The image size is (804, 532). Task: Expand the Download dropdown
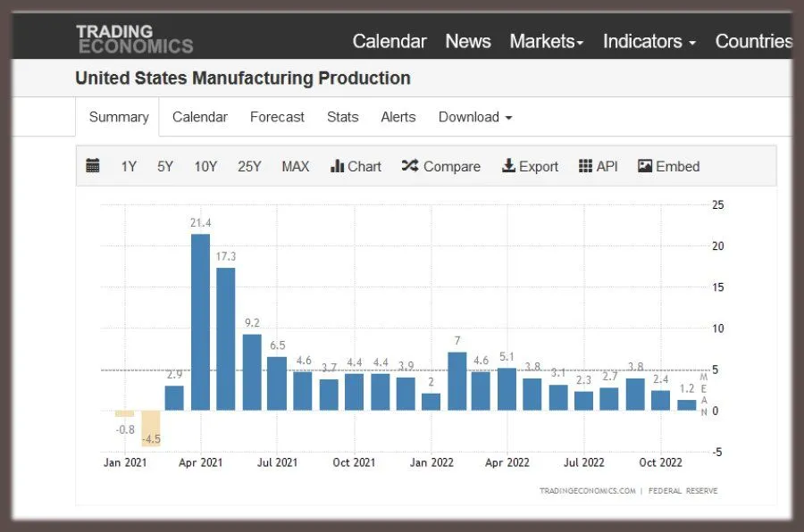pyautogui.click(x=475, y=117)
